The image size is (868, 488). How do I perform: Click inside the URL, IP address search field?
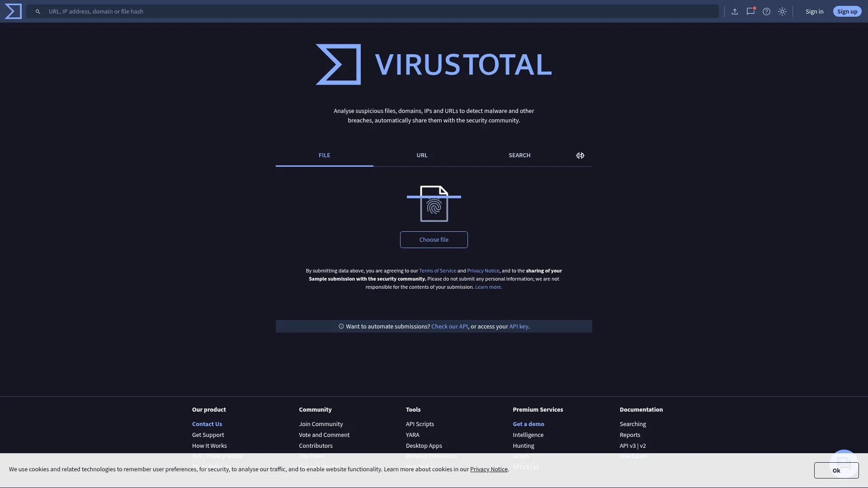[x=181, y=11]
